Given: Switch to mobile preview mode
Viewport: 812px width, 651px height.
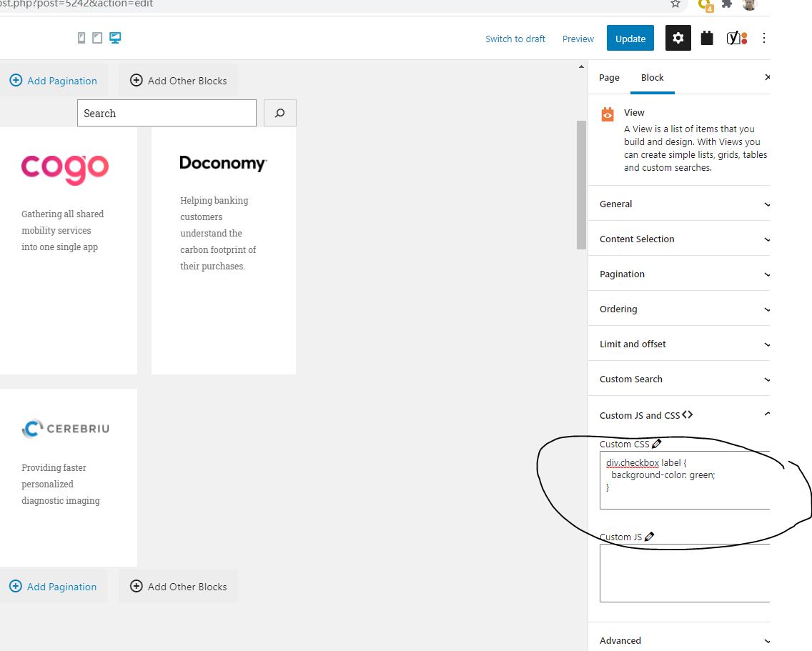Looking at the screenshot, I should point(81,37).
